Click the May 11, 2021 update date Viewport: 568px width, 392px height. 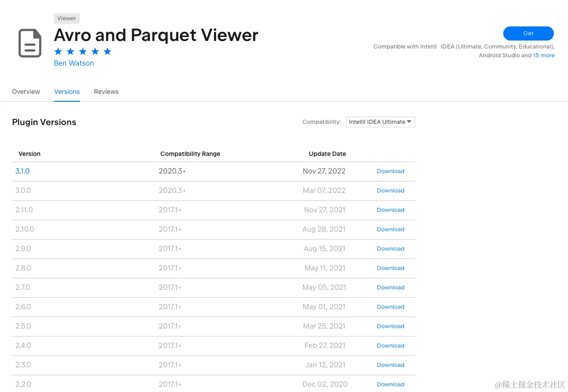tap(325, 268)
